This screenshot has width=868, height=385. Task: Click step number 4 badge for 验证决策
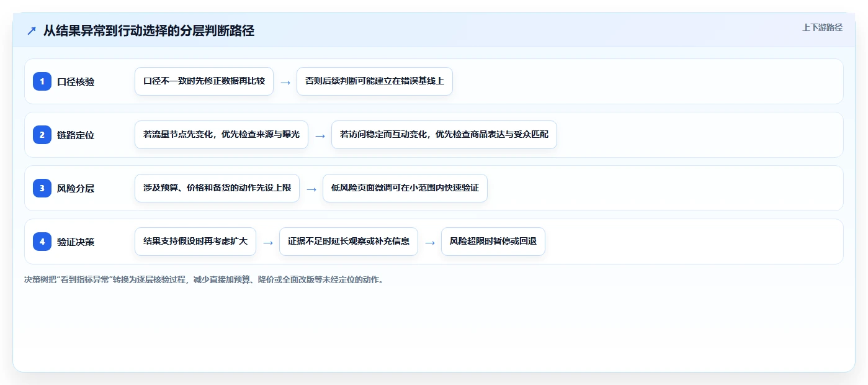pos(42,242)
